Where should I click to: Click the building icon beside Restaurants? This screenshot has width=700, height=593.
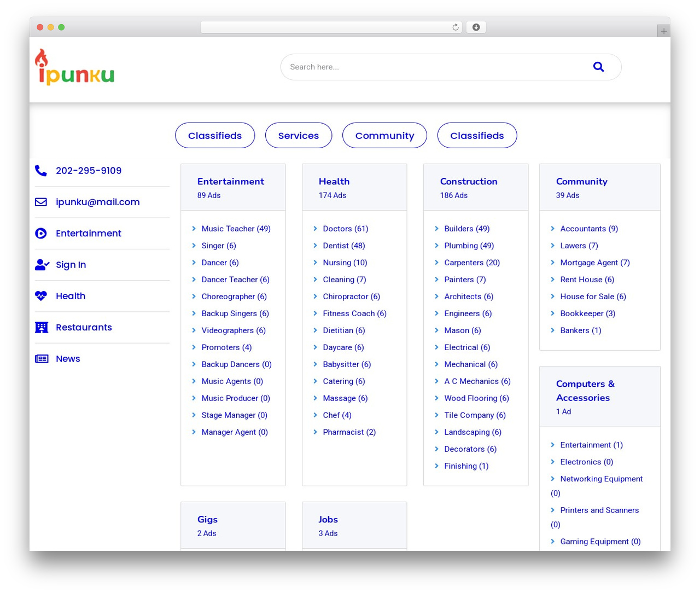pos(42,327)
